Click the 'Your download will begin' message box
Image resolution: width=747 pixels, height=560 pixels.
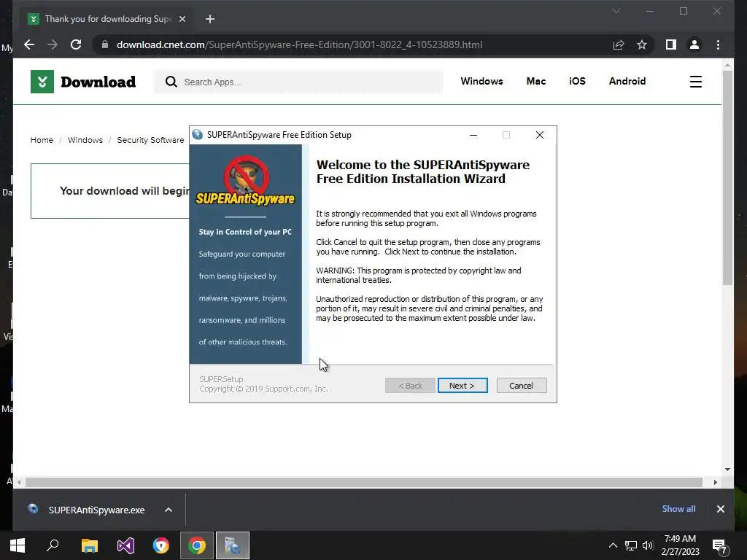[110, 191]
